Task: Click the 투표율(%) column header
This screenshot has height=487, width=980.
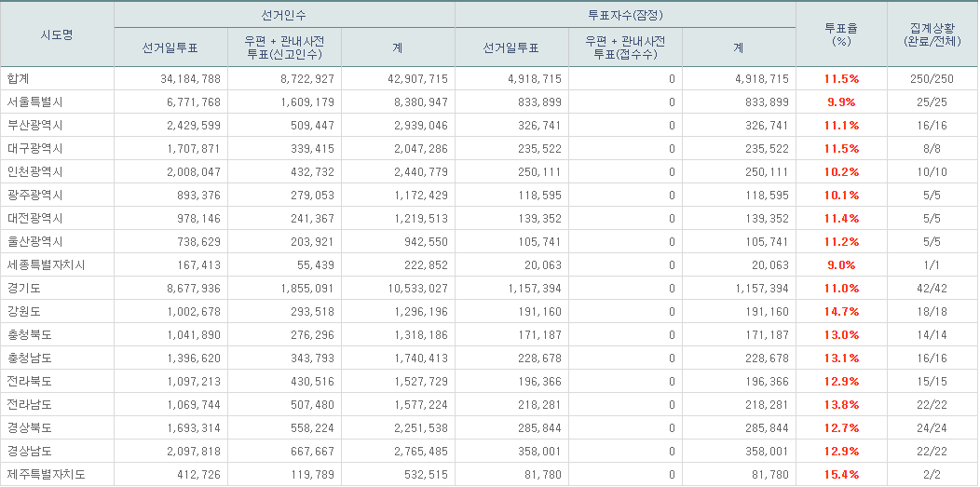Action: (x=841, y=34)
